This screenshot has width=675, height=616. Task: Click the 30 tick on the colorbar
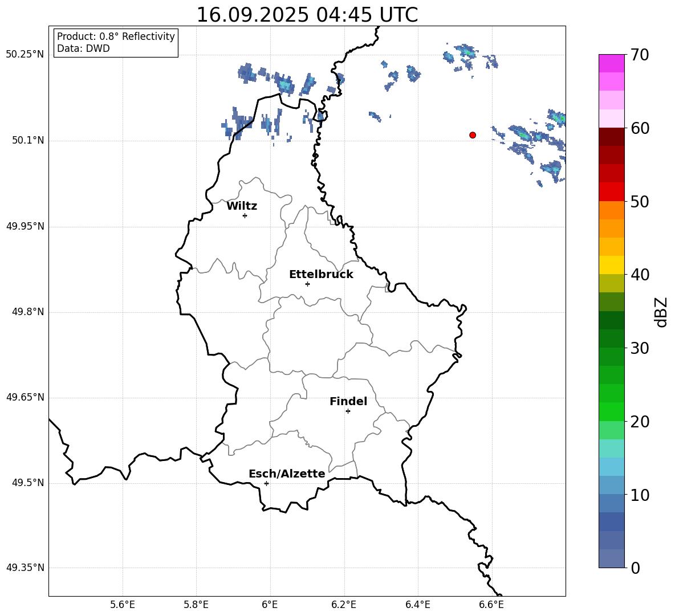tap(640, 348)
